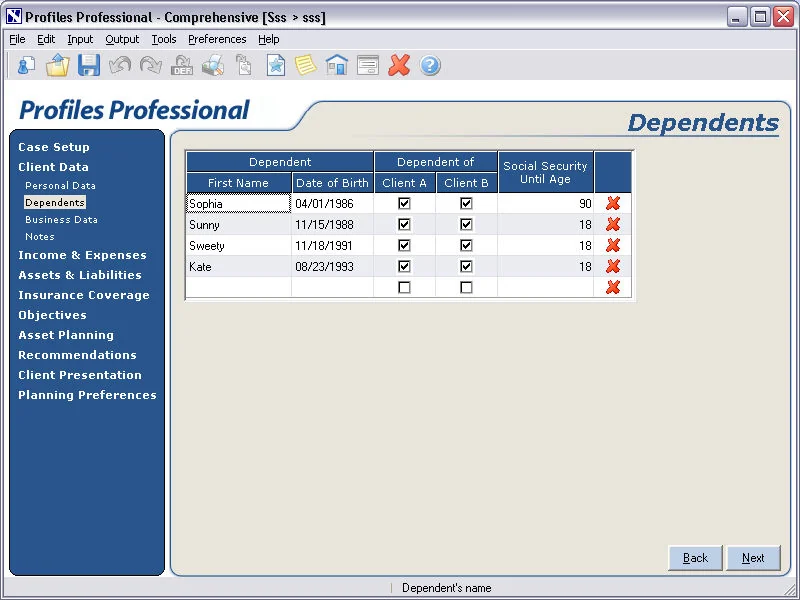Check Client B on the empty row
The width and height of the screenshot is (800, 600).
[x=466, y=287]
